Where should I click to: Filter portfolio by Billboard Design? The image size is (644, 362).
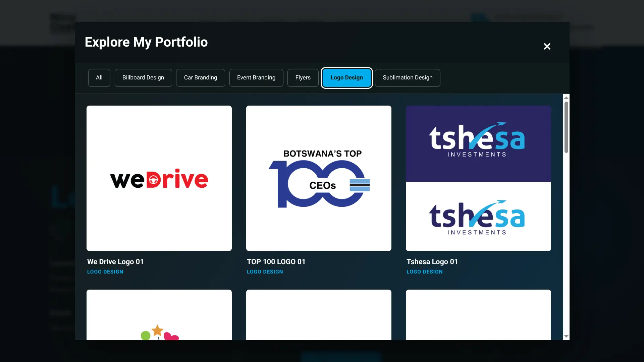click(143, 78)
